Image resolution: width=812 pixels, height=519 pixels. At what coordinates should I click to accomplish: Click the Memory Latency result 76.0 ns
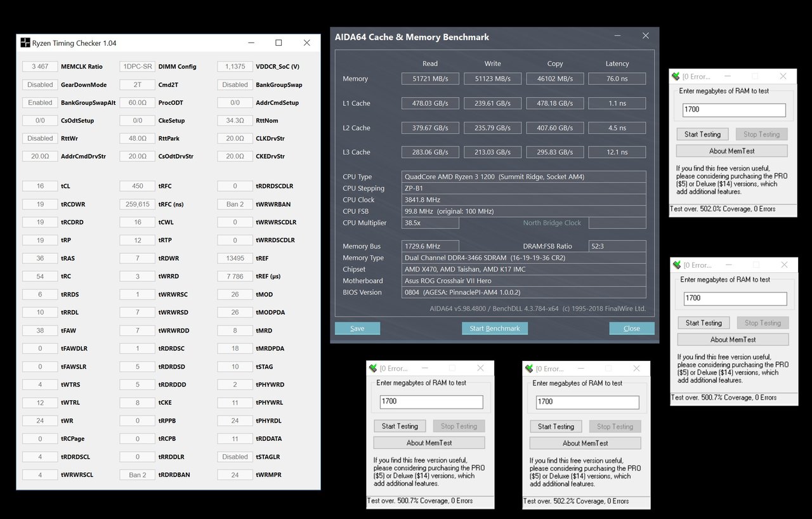click(x=617, y=79)
